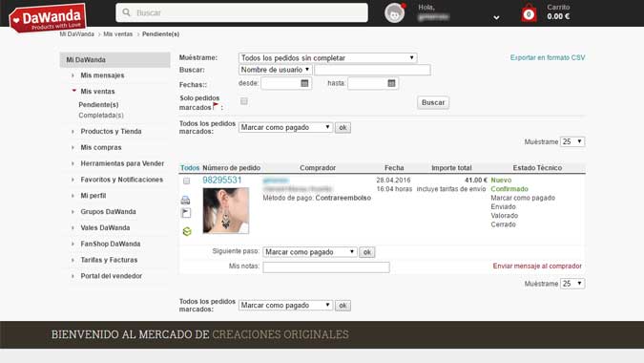Open lower 'Muéstrame 25' page size dropdown
Viewport: 644px width, 363px height.
click(572, 284)
